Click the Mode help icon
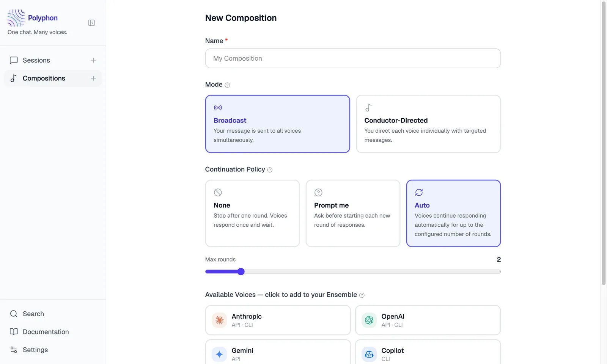The width and height of the screenshot is (607, 364). (x=227, y=85)
